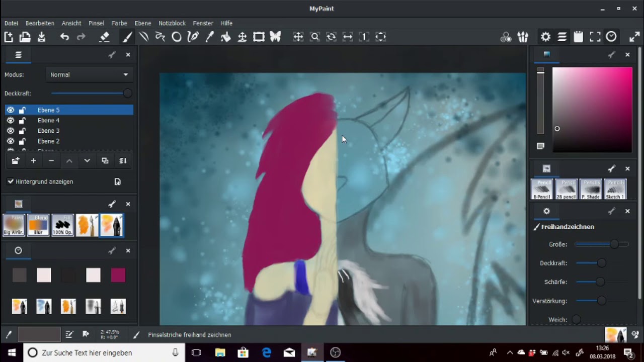644x362 pixels.
Task: Open the Ansicht menu
Action: pos(71,23)
